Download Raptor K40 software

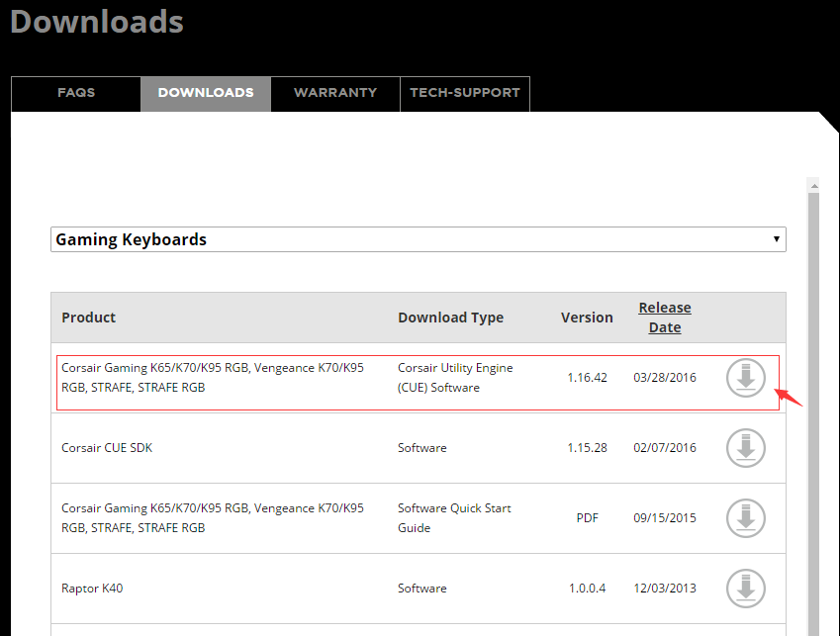746,589
